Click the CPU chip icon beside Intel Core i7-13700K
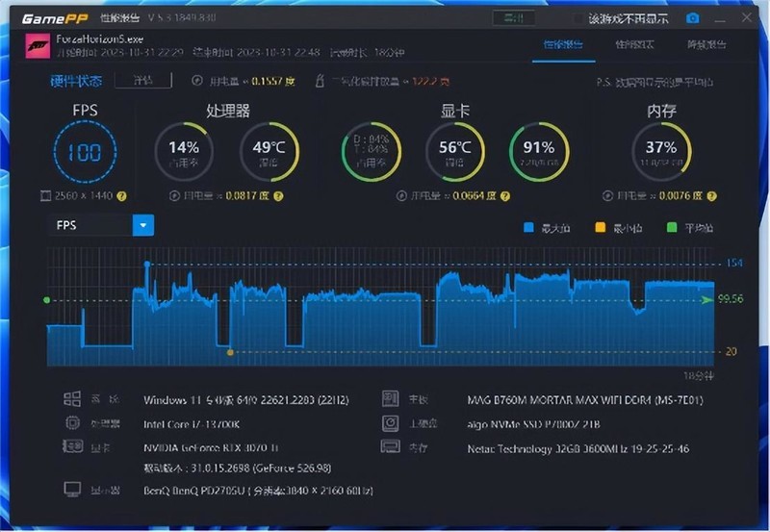The width and height of the screenshot is (770, 532). click(73, 422)
